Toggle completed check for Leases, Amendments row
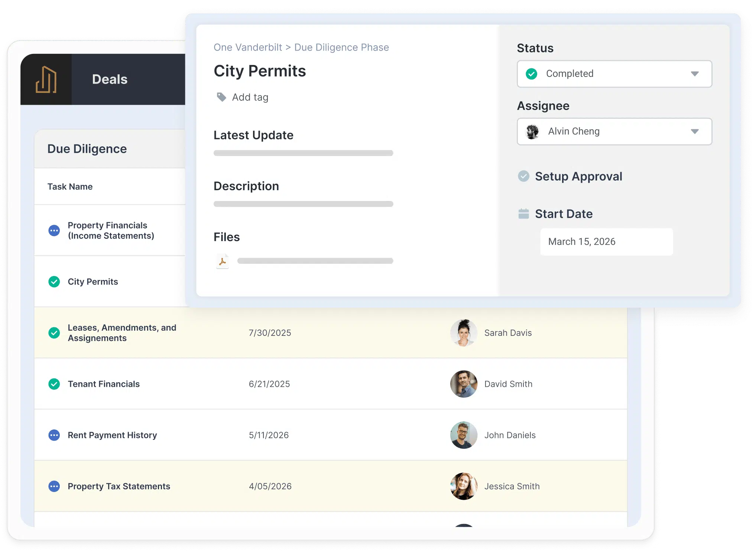The width and height of the screenshot is (756, 551). tap(54, 333)
